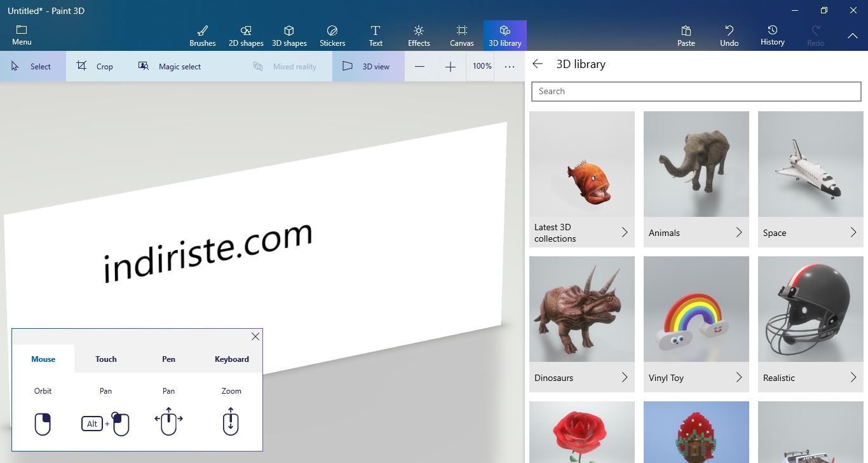Image resolution: width=868 pixels, height=463 pixels.
Task: Click the Paste button
Action: click(x=686, y=36)
